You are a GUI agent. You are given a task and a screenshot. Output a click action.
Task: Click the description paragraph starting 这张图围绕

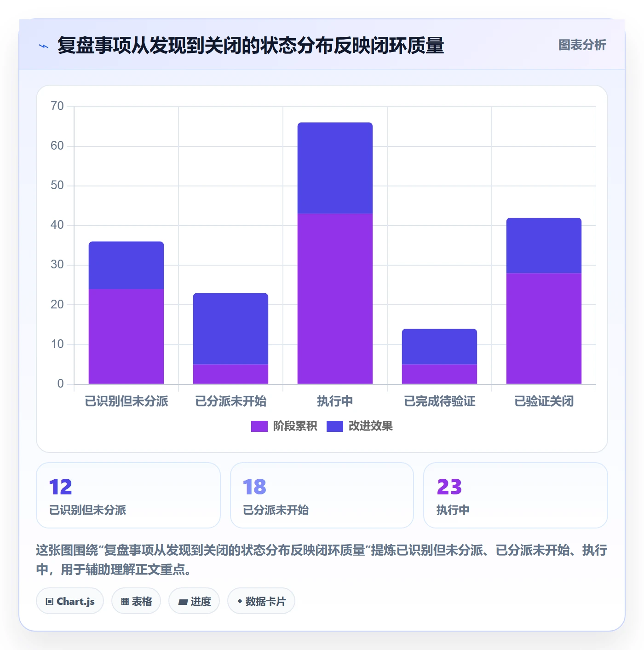322,560
